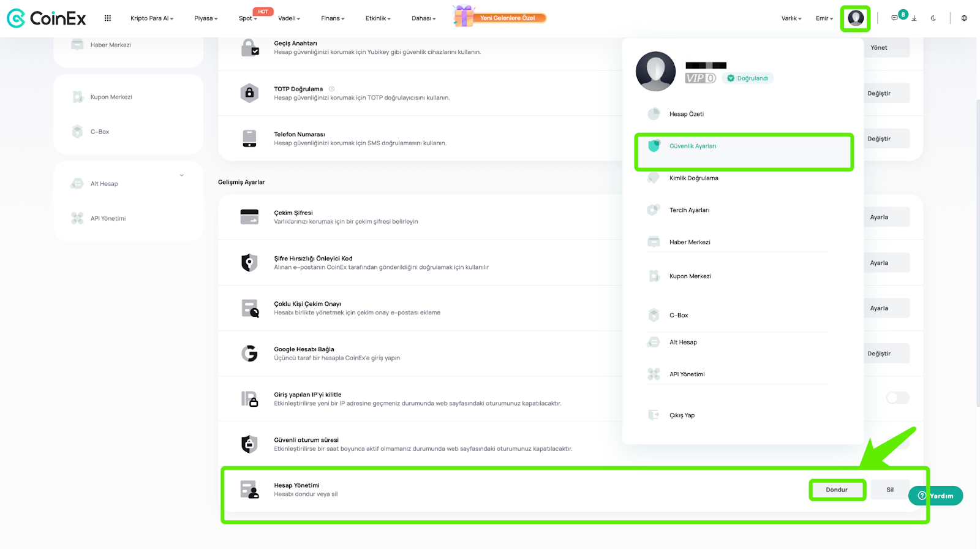Click the Yeni Gelenlere Özel gift banner
This screenshot has width=980, height=549.
500,17
